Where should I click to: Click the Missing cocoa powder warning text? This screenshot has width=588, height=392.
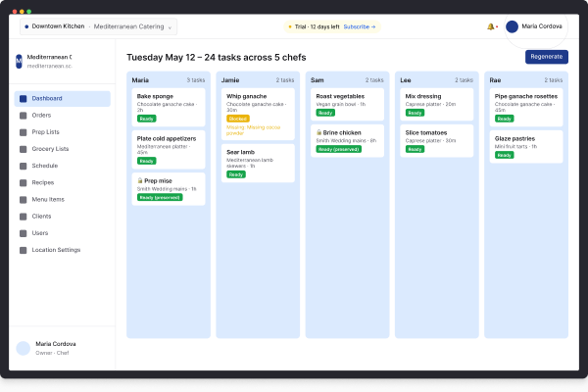click(254, 130)
